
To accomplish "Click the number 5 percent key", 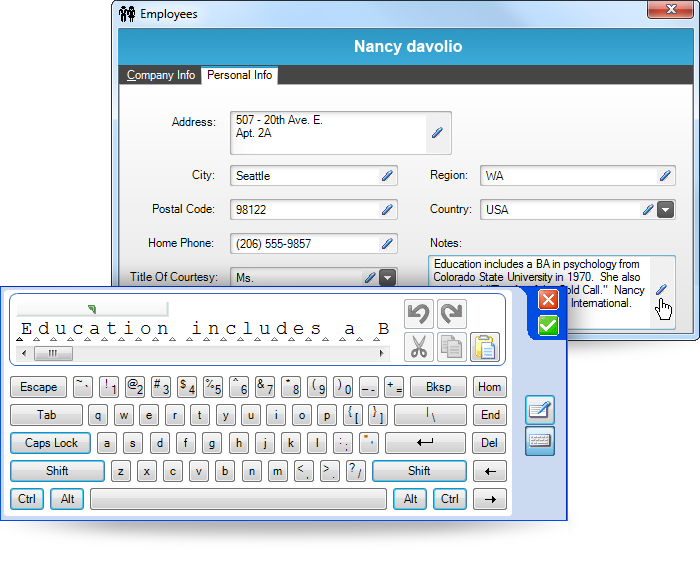I will 212,387.
